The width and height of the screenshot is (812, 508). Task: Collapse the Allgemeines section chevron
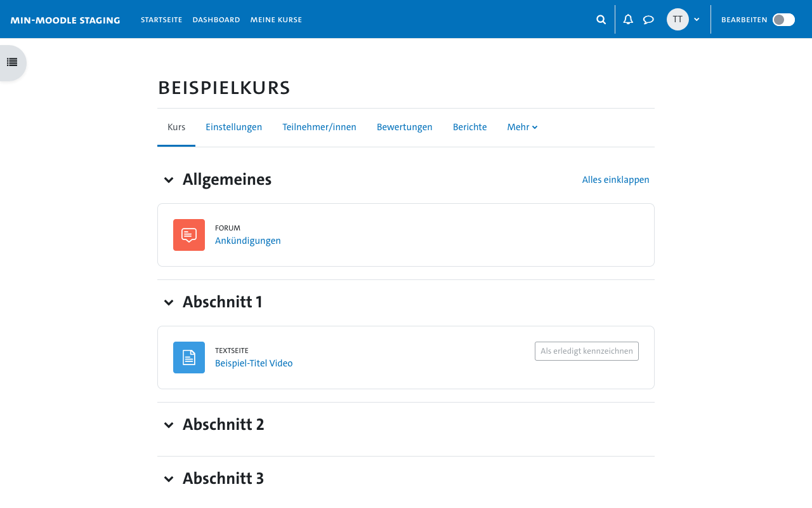click(x=169, y=180)
